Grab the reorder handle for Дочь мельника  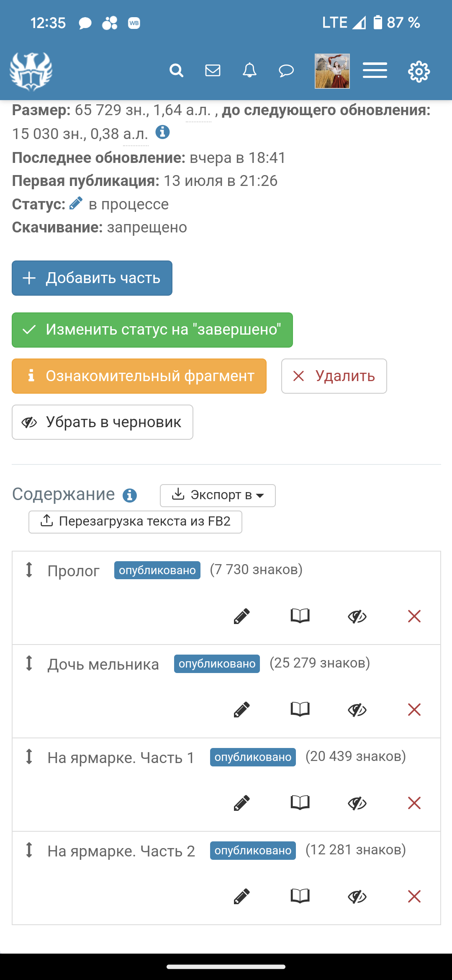coord(29,663)
